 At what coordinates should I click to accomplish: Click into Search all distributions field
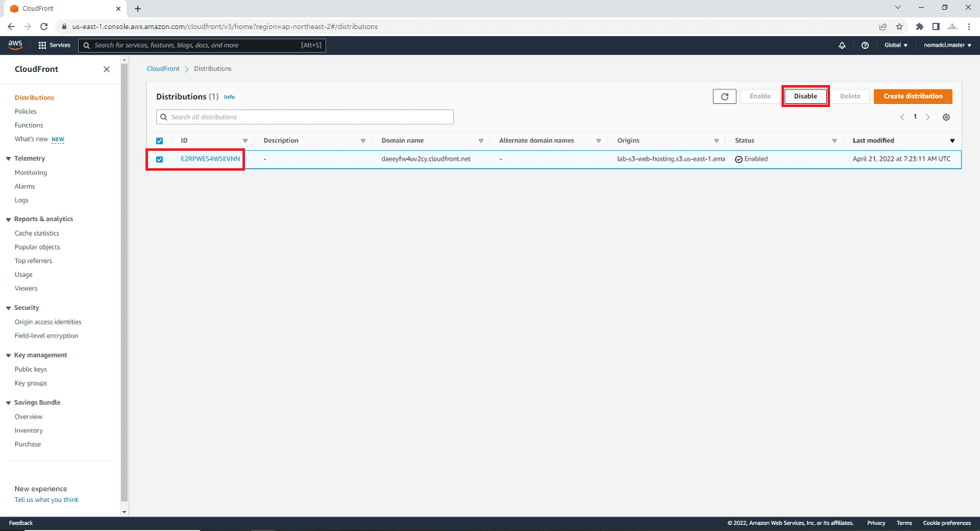(305, 117)
